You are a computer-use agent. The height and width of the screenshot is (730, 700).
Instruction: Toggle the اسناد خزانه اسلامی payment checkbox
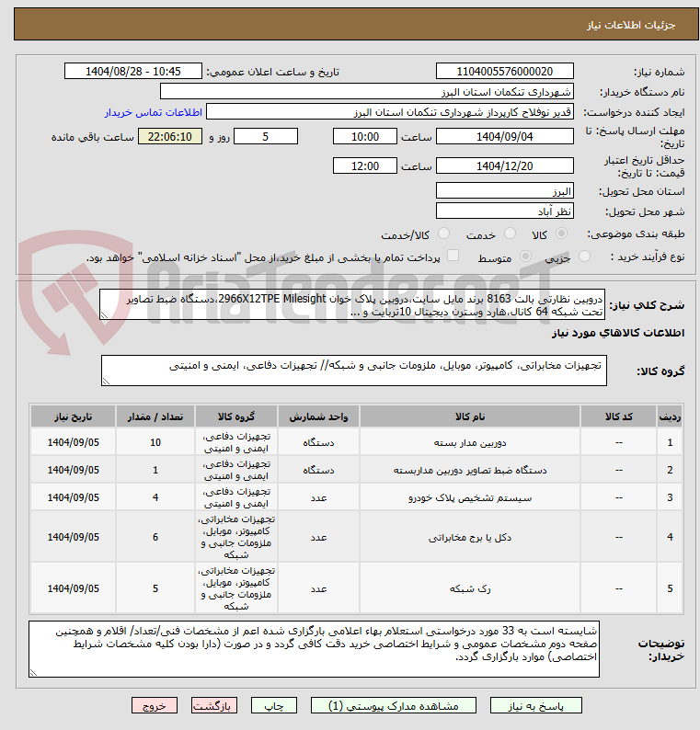453,256
